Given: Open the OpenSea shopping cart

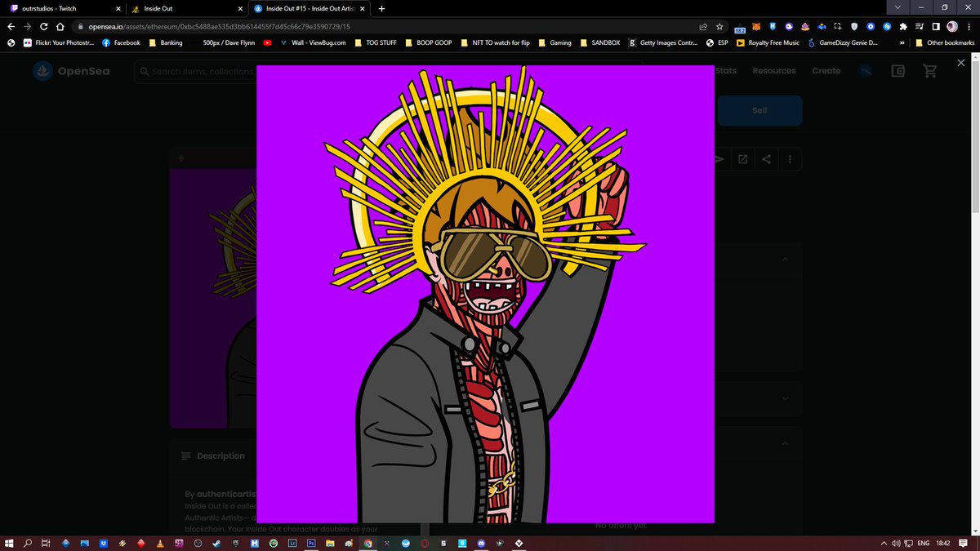Looking at the screenshot, I should coord(929,71).
